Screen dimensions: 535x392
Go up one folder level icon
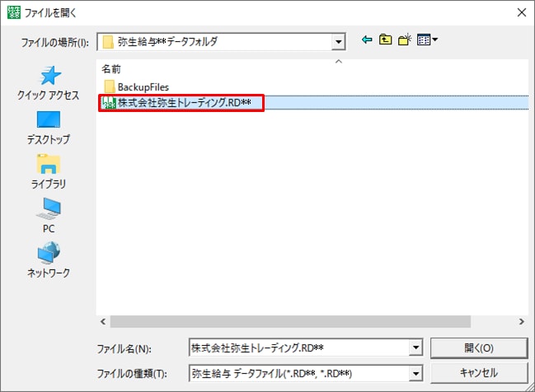click(x=386, y=40)
